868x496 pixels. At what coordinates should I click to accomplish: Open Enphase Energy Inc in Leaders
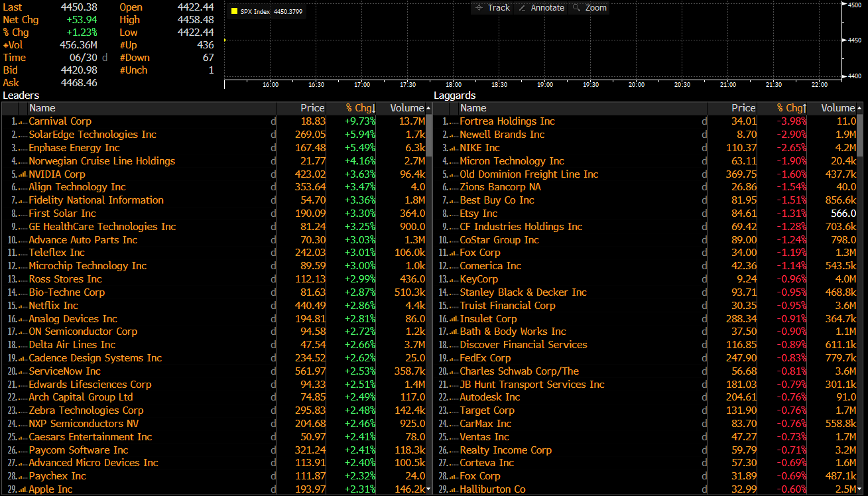coord(74,148)
